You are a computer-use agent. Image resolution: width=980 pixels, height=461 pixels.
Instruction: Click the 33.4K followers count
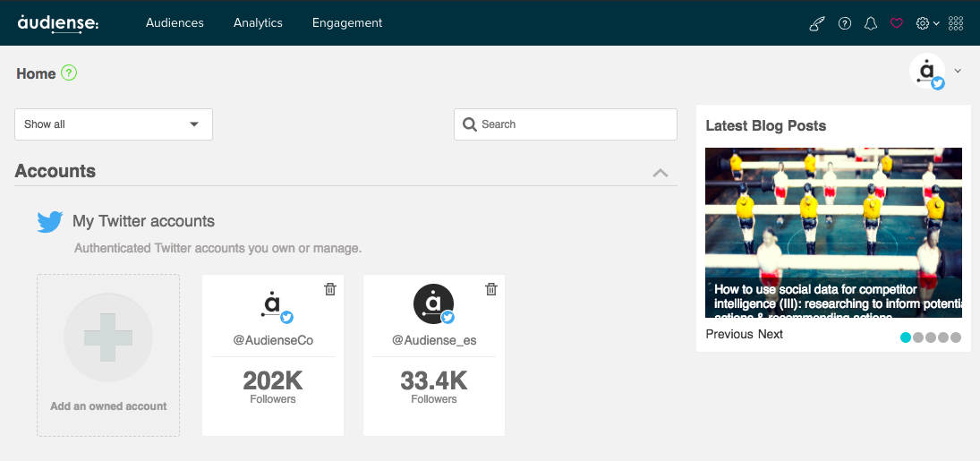click(x=434, y=380)
